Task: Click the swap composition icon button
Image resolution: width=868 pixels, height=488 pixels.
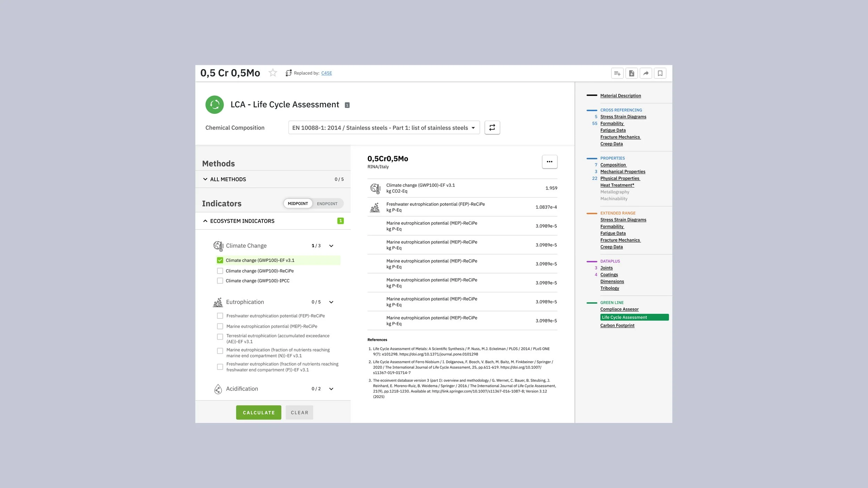Action: point(492,128)
